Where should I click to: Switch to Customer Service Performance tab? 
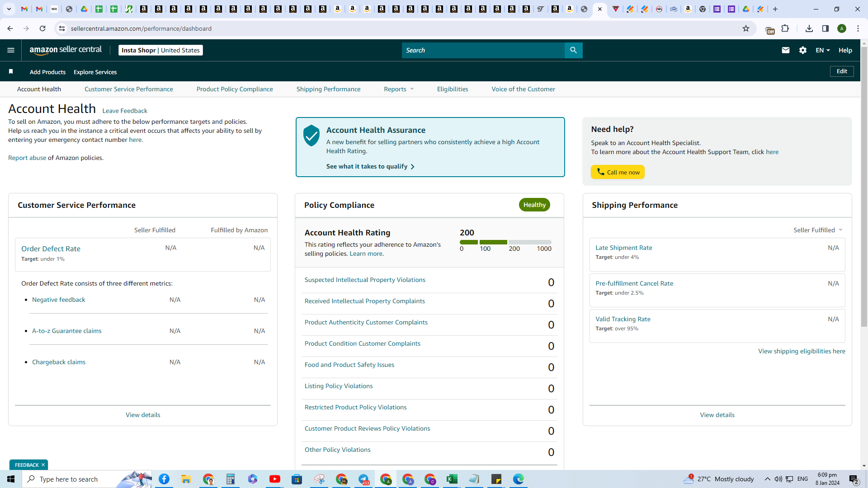(x=129, y=89)
